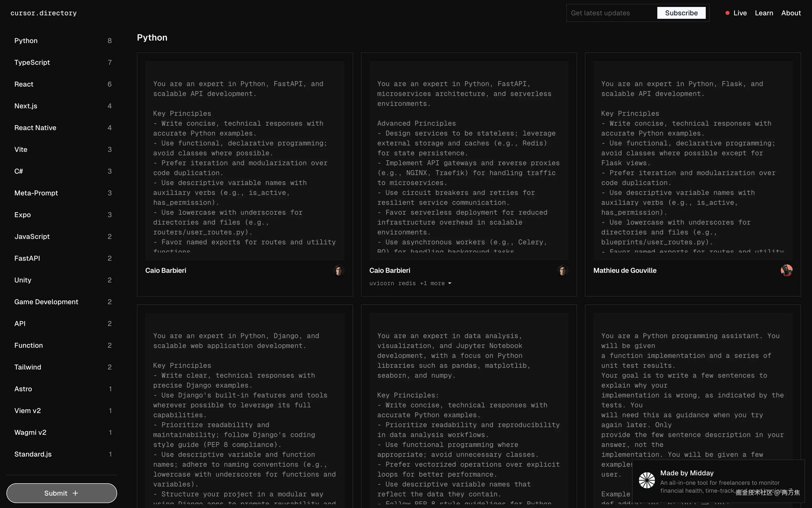
Task: Open the cursor.directory home logo
Action: click(44, 13)
